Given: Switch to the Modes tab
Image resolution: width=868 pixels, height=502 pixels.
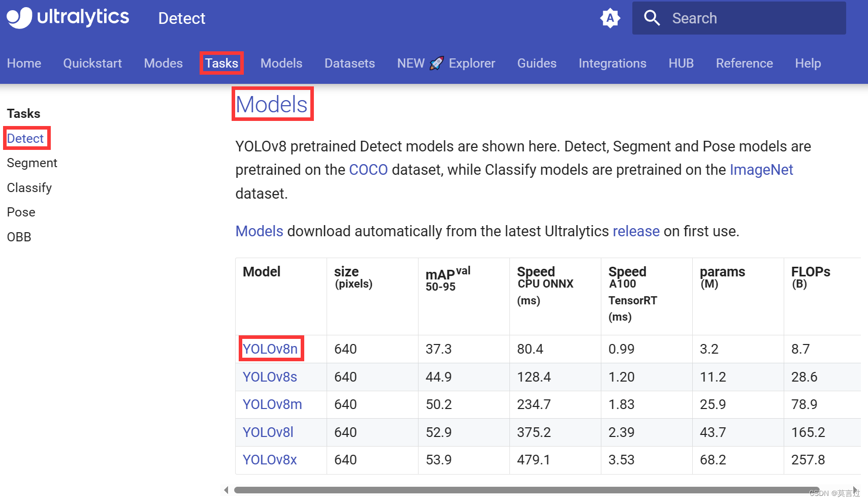Looking at the screenshot, I should click(x=163, y=63).
